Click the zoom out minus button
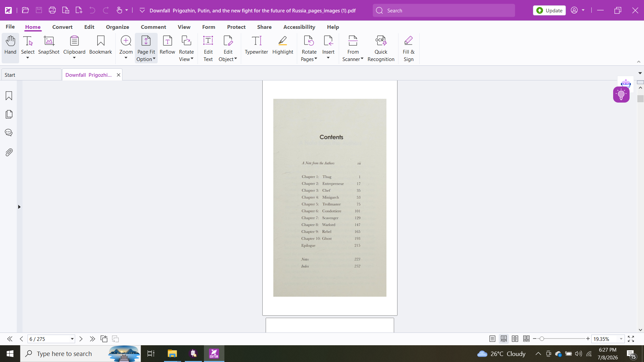 (x=535, y=339)
